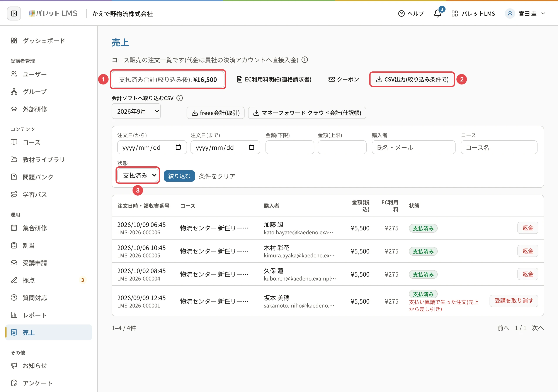Screen dimensions: 558x392
Task: Download CSV出力(絞り込み条件で)
Action: (x=412, y=79)
